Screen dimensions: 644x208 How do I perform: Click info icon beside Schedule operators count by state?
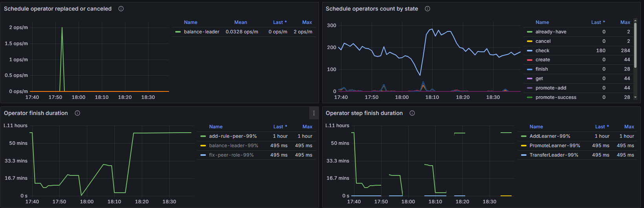[x=427, y=9]
